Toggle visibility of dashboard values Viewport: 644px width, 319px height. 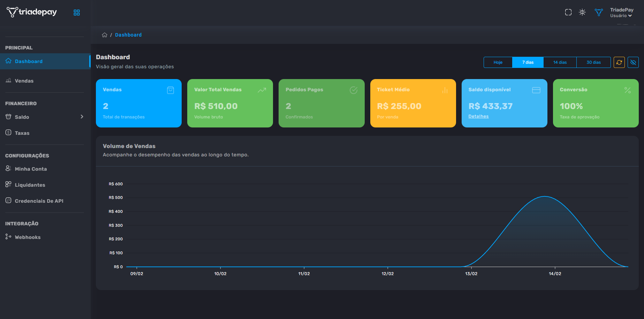click(633, 62)
